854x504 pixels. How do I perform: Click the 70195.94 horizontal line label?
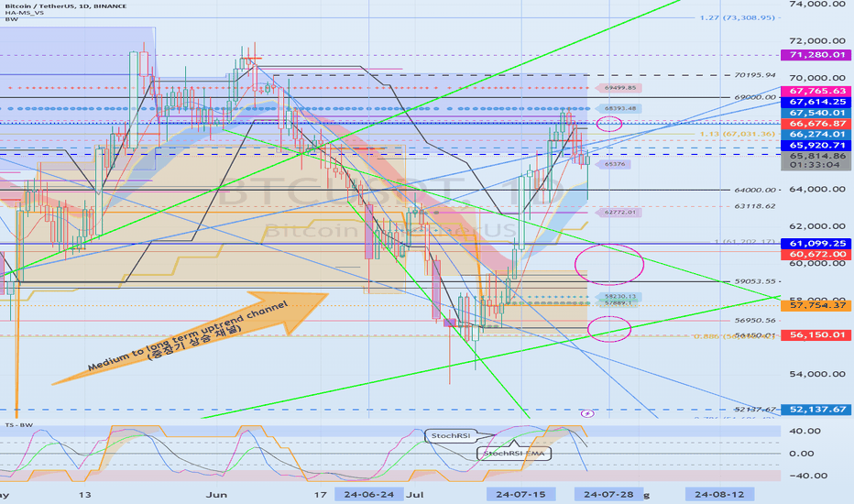pyautogui.click(x=754, y=75)
